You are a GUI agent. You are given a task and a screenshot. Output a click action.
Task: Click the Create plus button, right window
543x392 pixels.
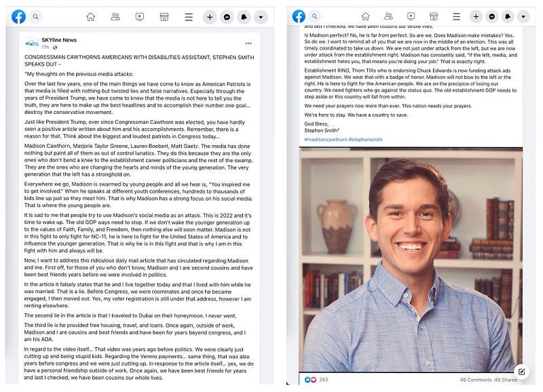point(476,16)
